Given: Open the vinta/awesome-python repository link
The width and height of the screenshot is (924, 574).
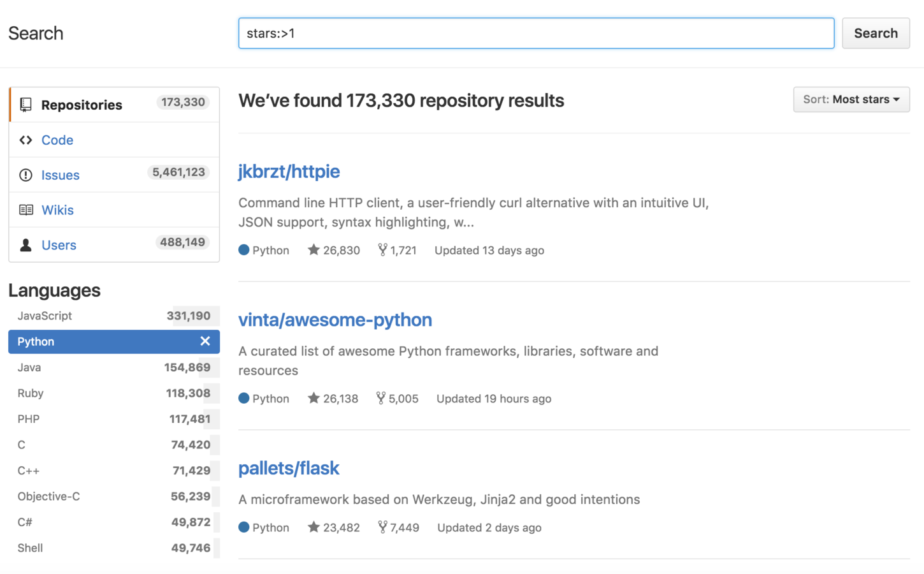Looking at the screenshot, I should pos(335,320).
